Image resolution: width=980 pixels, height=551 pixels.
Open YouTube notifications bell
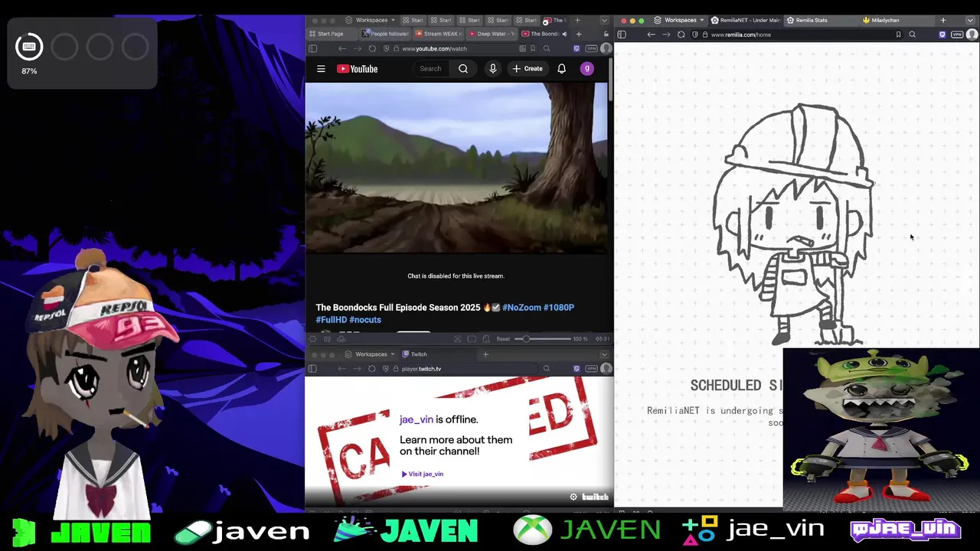point(561,69)
